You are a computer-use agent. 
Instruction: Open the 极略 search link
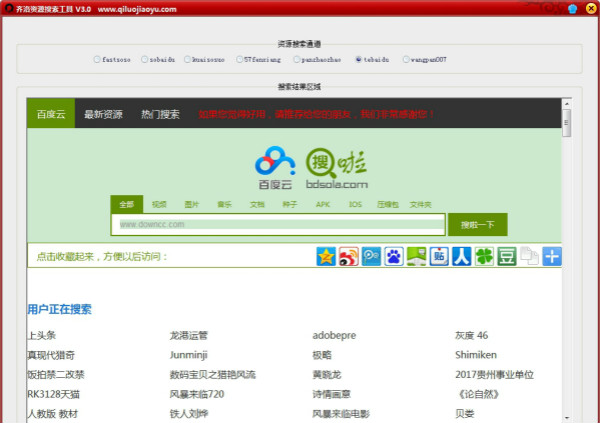click(x=322, y=355)
